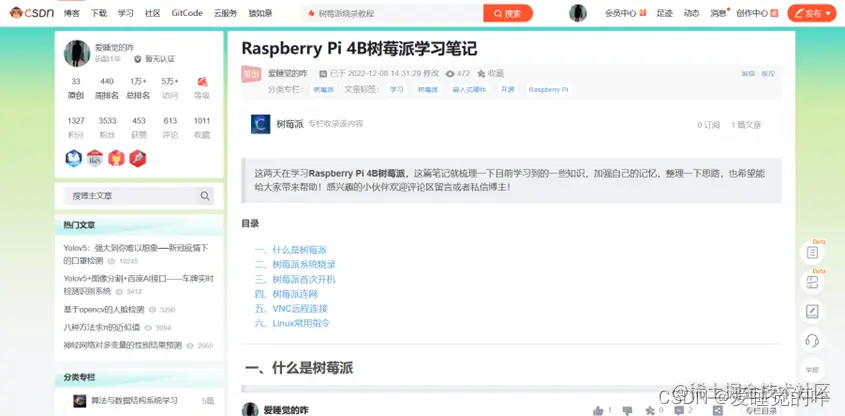This screenshot has height=416, width=845.
Task: Open 消息 notifications
Action: [719, 13]
